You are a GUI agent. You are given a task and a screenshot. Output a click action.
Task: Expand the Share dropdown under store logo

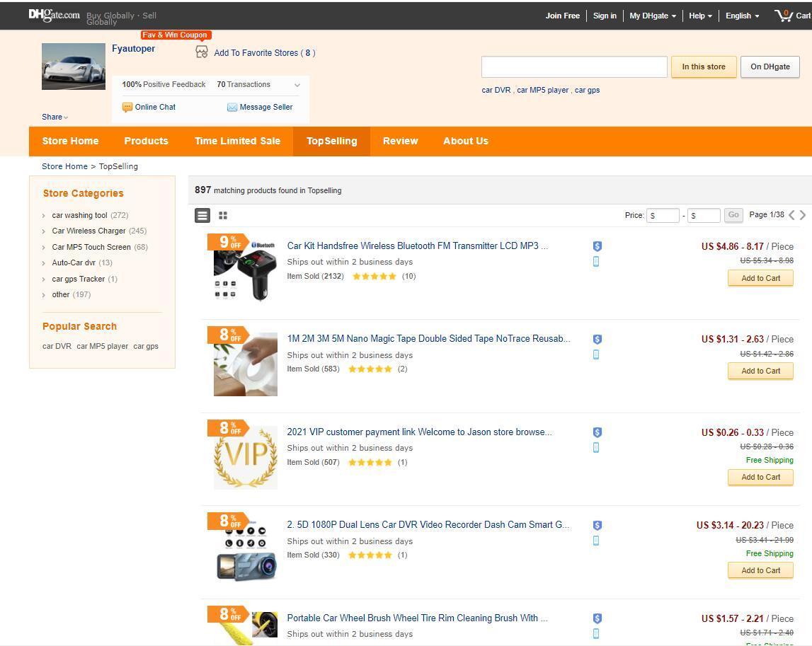pos(55,117)
